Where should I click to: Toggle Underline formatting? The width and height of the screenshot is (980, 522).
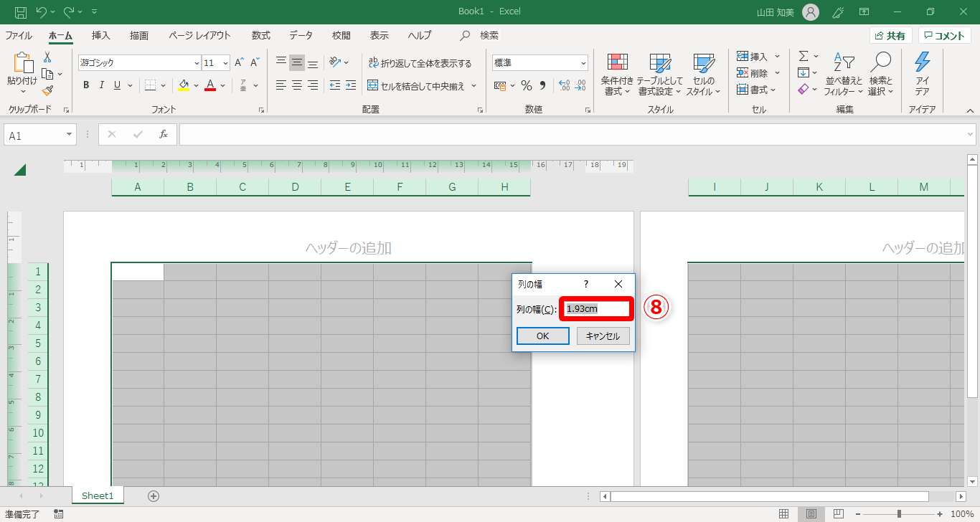116,85
